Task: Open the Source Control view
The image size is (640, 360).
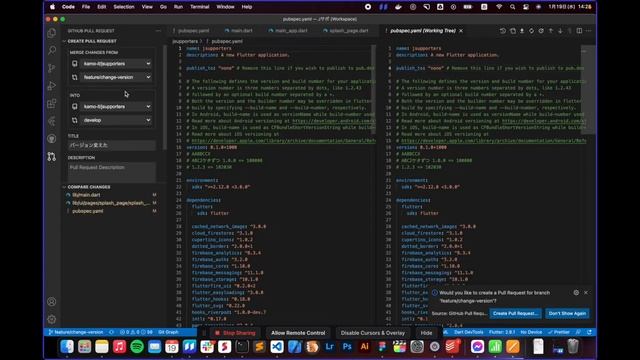Action: (x=52, y=68)
